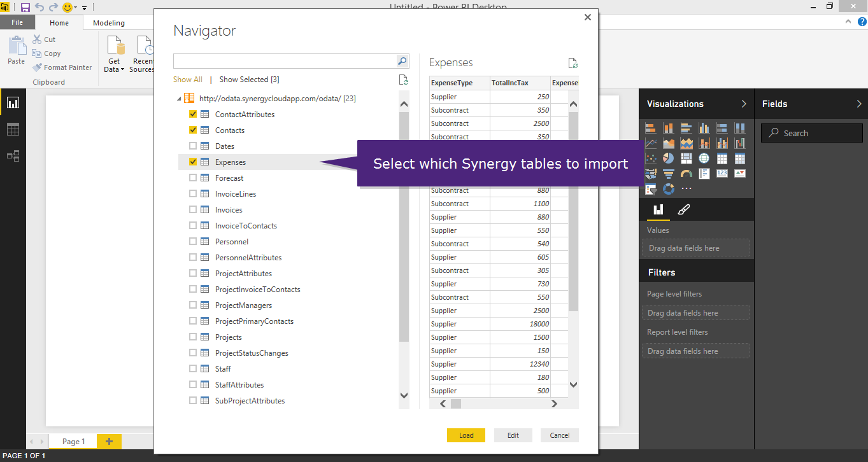This screenshot has width=868, height=462.
Task: Choose the donut chart visualization
Action: 668,188
